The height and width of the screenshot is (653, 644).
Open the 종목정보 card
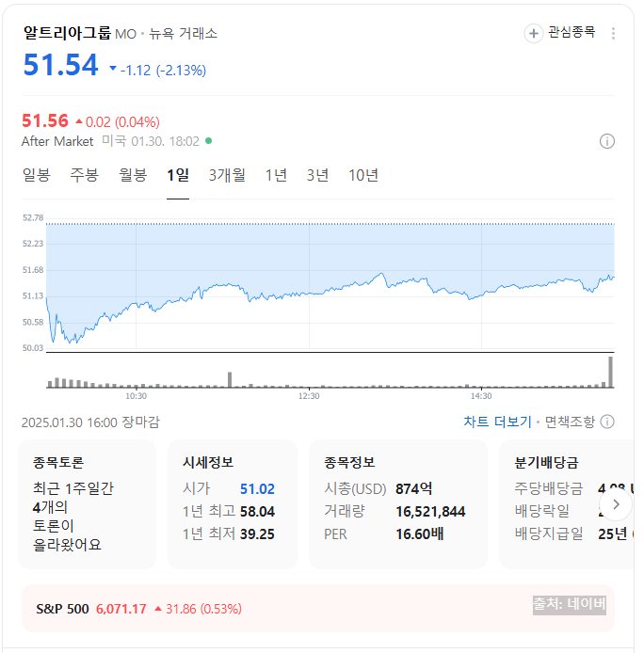coord(398,504)
